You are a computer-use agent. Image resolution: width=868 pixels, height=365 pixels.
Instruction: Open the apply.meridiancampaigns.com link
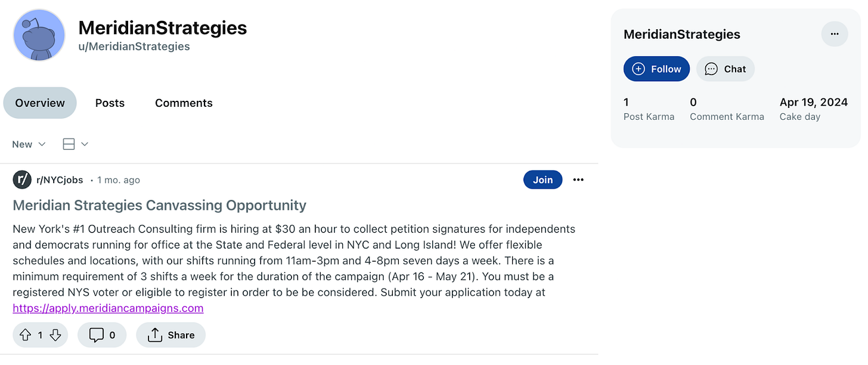point(108,308)
